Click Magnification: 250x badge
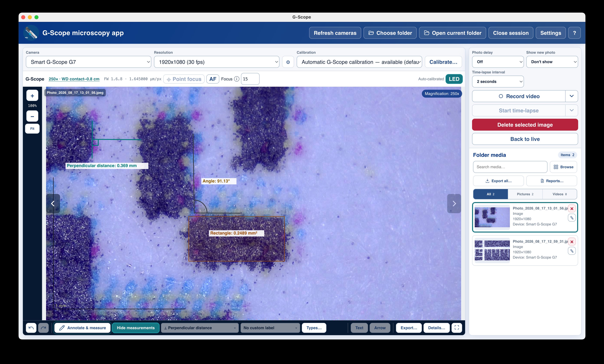The height and width of the screenshot is (364, 604). pos(442,94)
